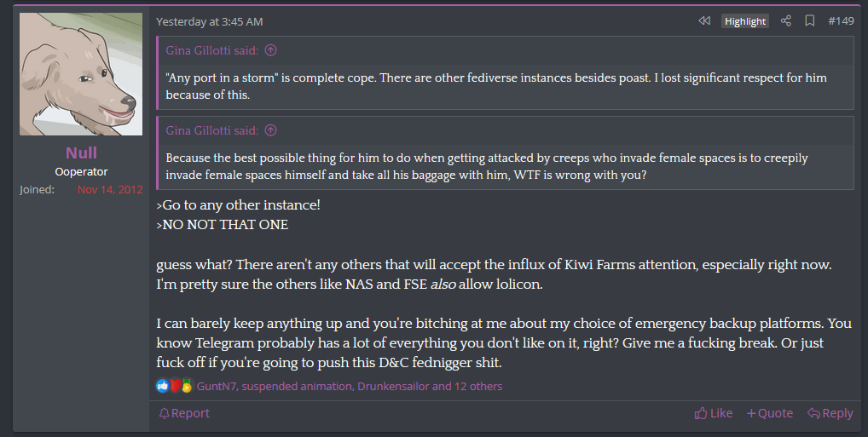
Task: Toggle the Highlight button
Action: tap(745, 21)
